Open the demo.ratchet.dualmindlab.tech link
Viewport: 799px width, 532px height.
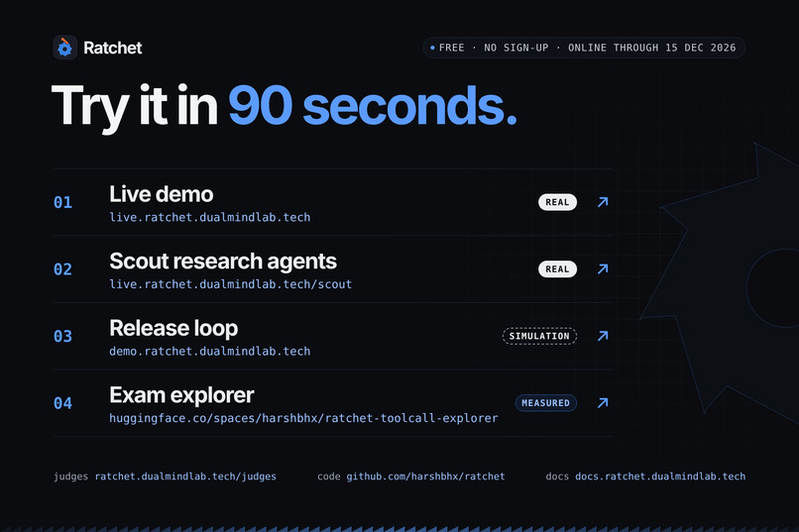click(210, 352)
